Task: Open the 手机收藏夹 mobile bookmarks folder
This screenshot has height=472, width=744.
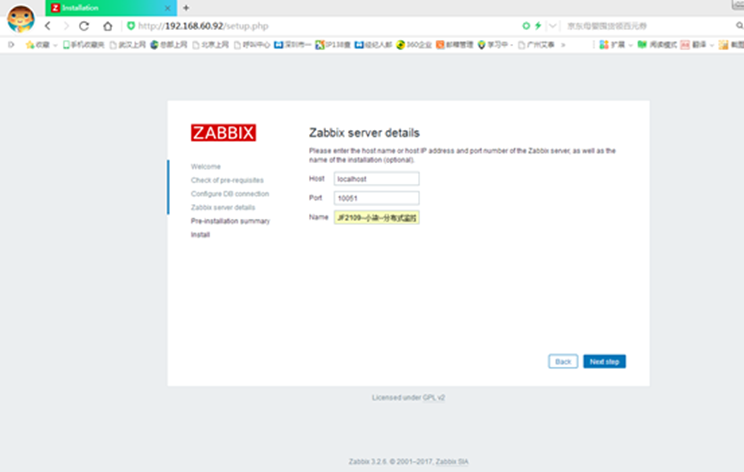Action: pos(84,45)
